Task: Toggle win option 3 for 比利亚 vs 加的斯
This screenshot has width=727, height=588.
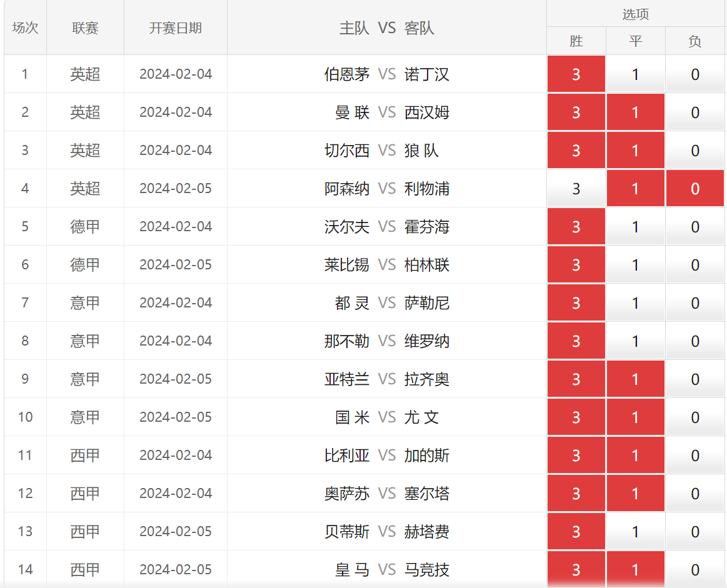Action: 576,455
